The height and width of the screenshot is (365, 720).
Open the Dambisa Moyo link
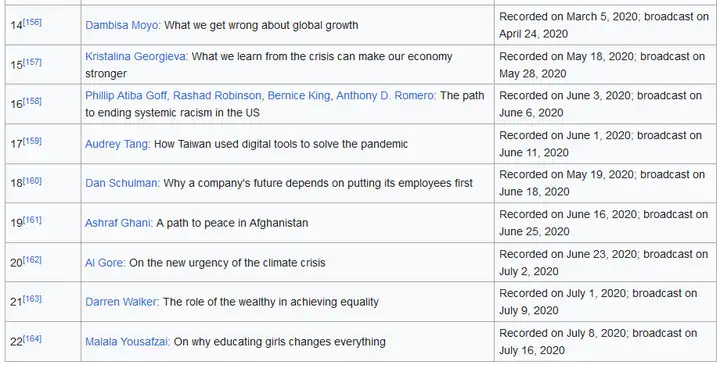tap(122, 25)
